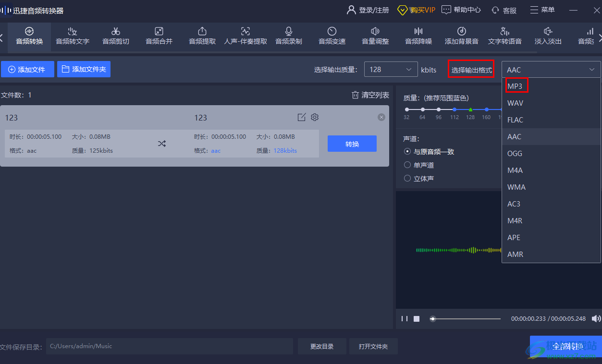The height and width of the screenshot is (364, 602).
Task: Click the file save directory path field
Action: (170, 346)
